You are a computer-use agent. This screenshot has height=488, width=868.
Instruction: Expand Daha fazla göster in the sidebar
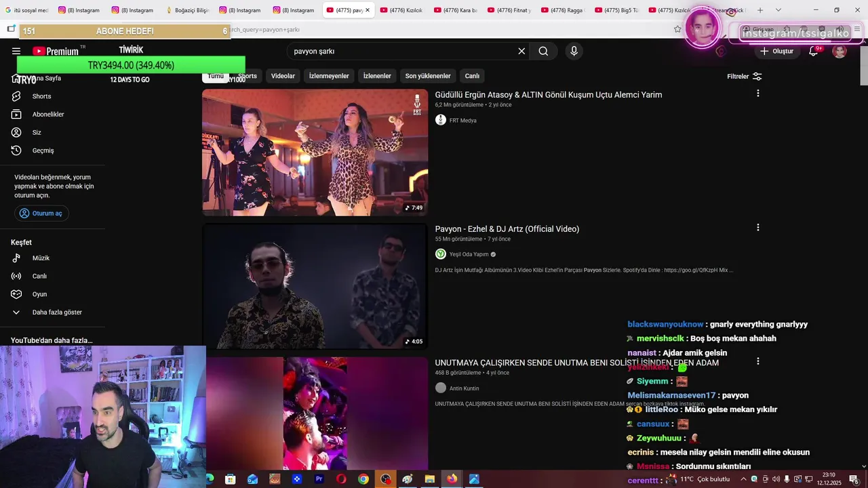coord(57,312)
